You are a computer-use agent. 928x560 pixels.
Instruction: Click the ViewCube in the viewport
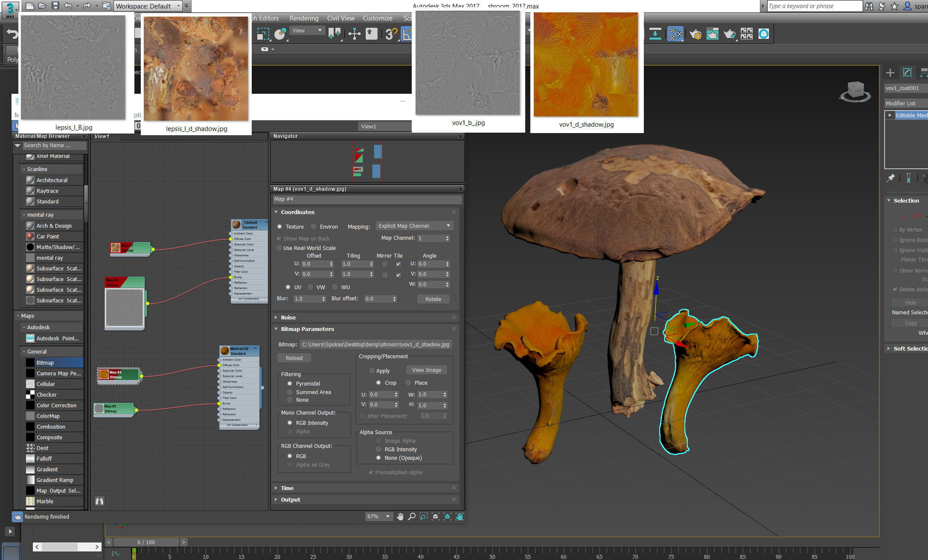pyautogui.click(x=855, y=91)
